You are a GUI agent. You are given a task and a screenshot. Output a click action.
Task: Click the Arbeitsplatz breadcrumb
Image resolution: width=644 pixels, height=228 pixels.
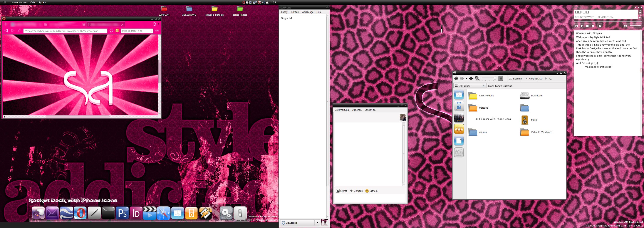(x=535, y=79)
